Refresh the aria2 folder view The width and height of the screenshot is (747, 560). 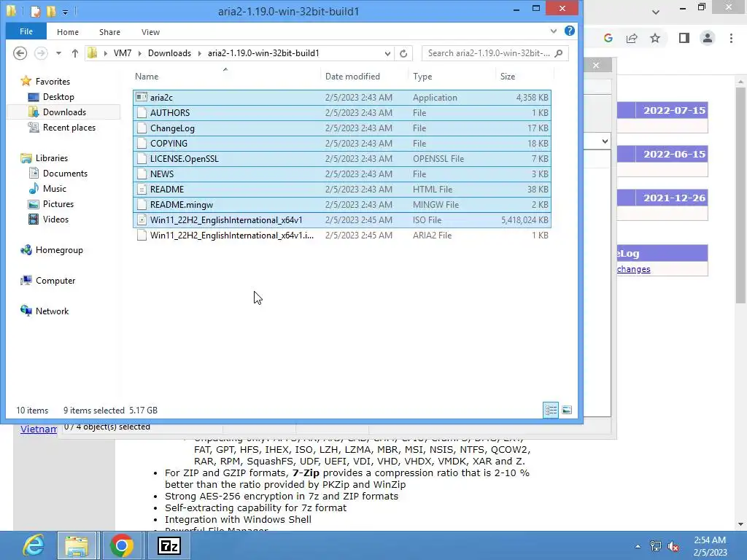click(x=403, y=53)
